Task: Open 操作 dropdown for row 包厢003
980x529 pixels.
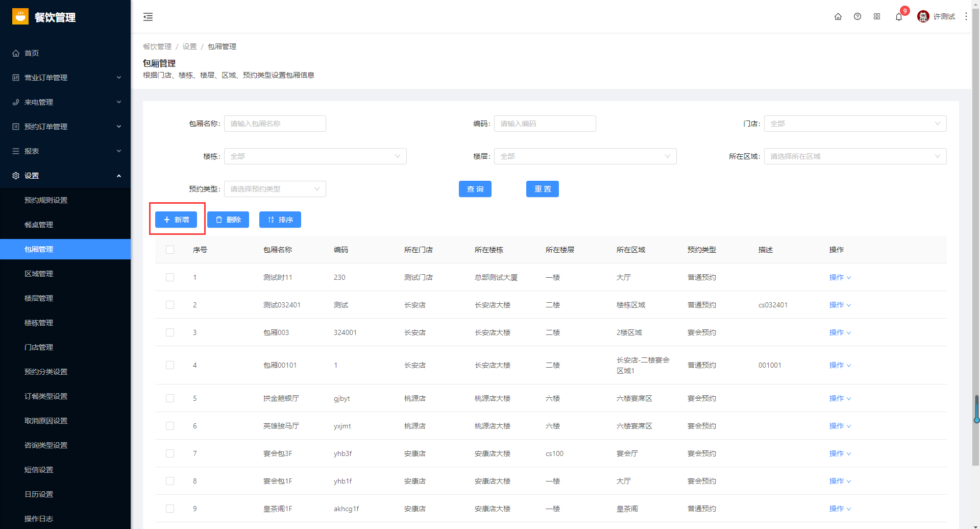Action: point(840,332)
